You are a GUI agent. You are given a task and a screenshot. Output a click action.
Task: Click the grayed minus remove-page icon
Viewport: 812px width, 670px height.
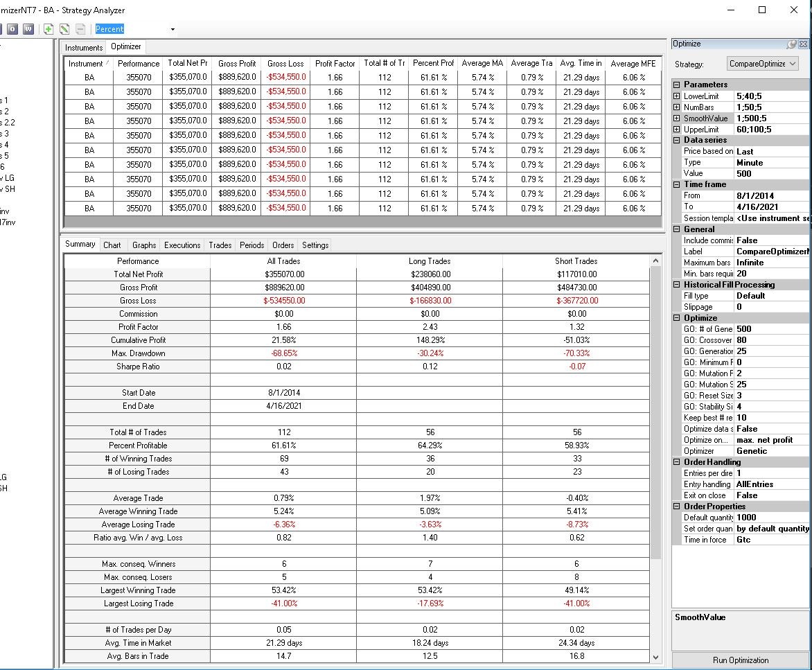(x=80, y=29)
